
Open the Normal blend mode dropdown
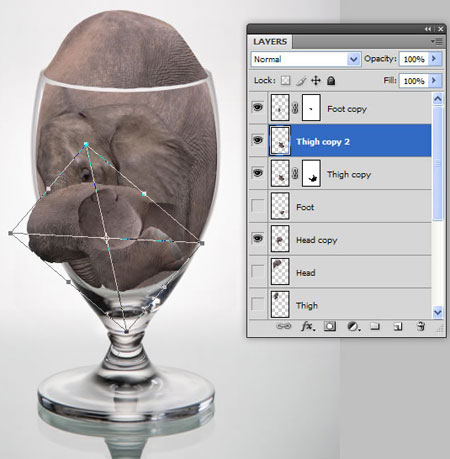coord(306,59)
